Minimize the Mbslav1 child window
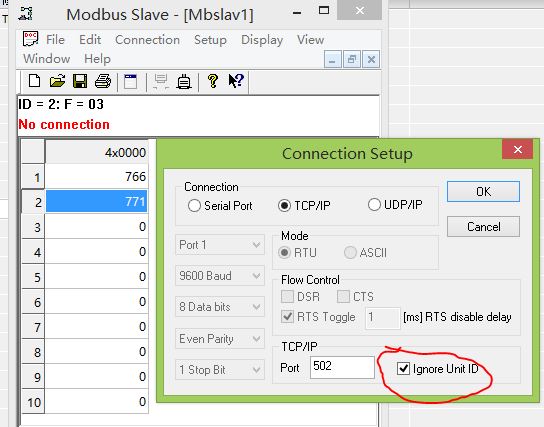The width and height of the screenshot is (544, 427). click(332, 60)
